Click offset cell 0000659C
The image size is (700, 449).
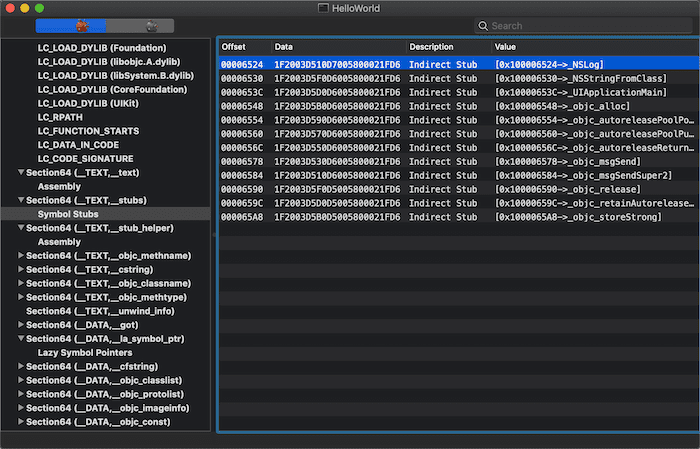(242, 203)
